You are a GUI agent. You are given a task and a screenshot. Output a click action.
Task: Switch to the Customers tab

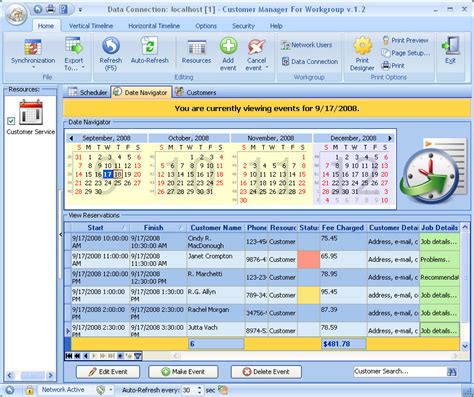click(196, 92)
